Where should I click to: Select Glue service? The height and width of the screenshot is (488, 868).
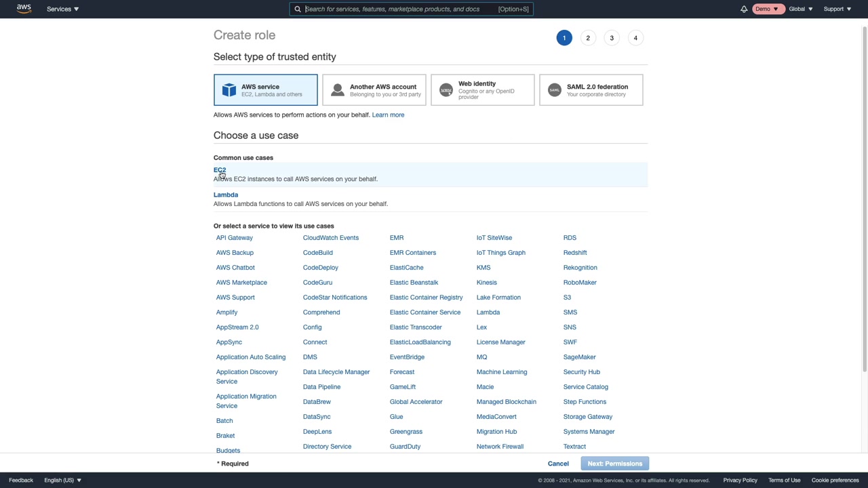(x=397, y=417)
